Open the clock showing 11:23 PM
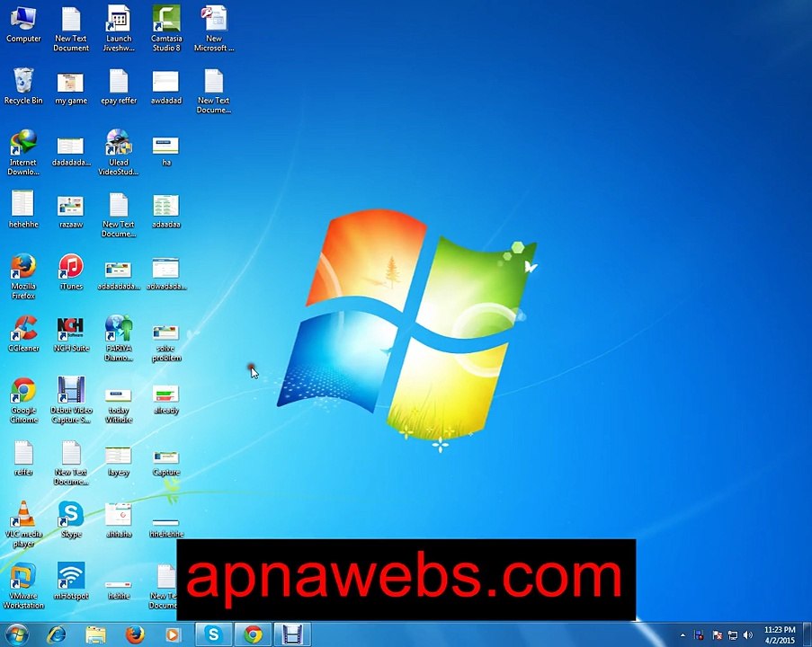This screenshot has height=647, width=812. [780, 635]
